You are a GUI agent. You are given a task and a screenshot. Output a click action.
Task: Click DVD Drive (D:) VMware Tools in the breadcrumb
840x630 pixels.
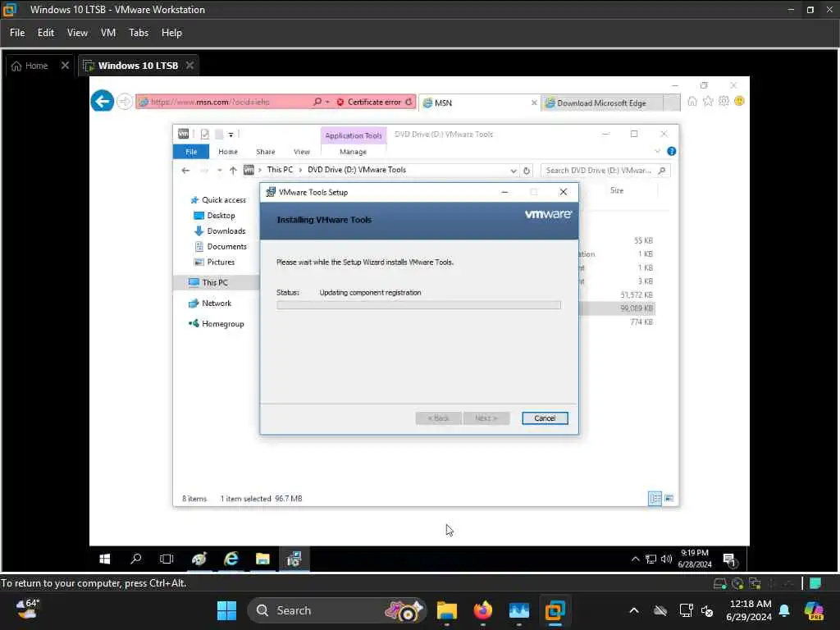[357, 170]
